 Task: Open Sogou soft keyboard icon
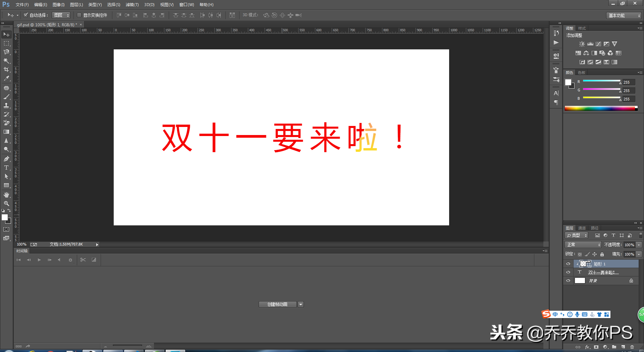(585, 314)
